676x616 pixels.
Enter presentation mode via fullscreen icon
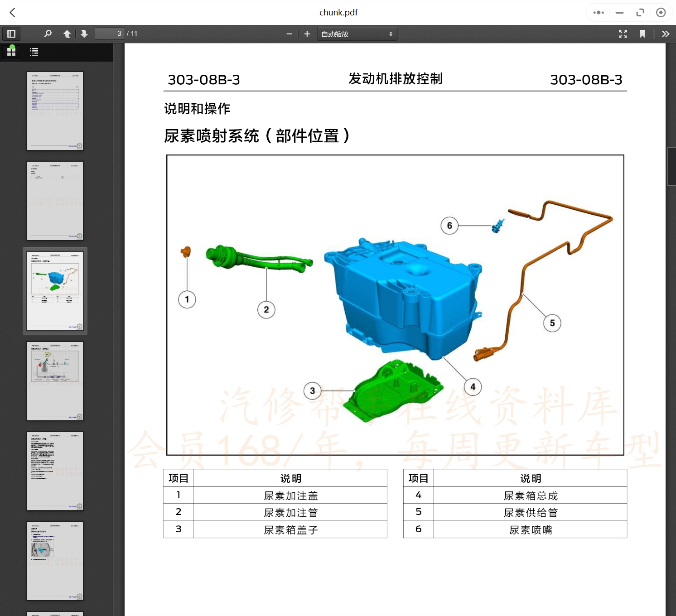pos(623,34)
